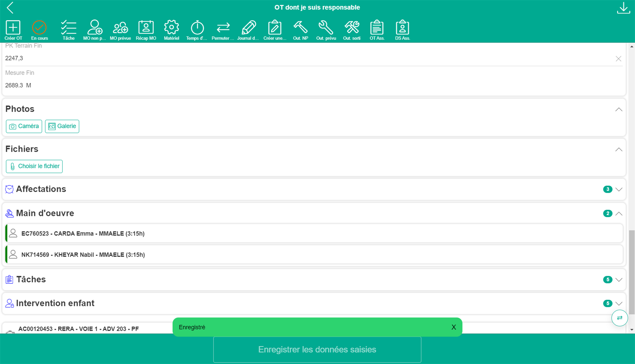The width and height of the screenshot is (635, 364).
Task: Open the DS Ass. clipboard icon
Action: point(402,28)
